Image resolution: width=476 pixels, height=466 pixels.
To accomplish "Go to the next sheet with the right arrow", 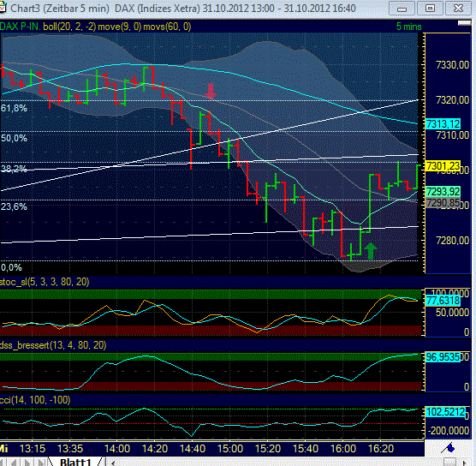I will pos(27,463).
